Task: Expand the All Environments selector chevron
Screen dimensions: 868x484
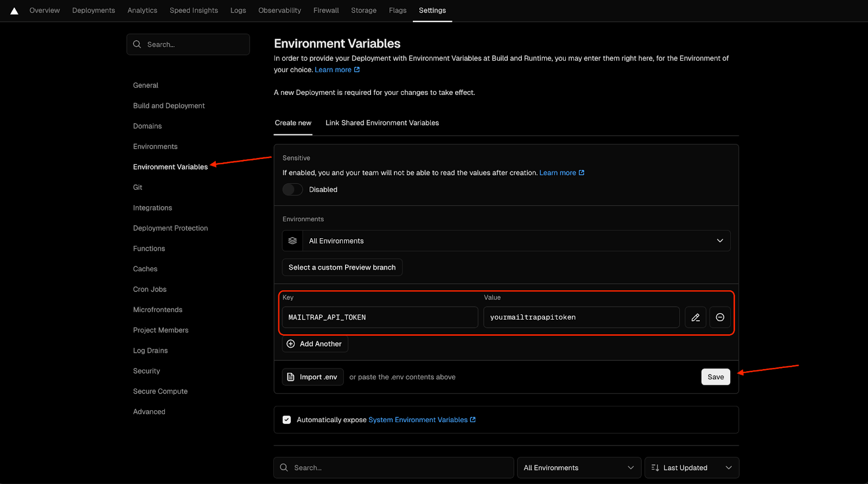Action: (720, 241)
